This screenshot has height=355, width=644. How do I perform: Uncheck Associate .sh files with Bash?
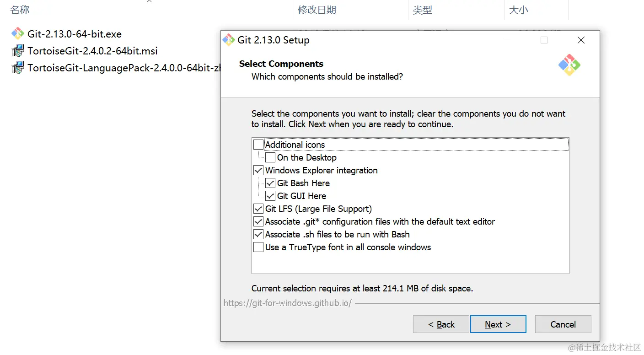click(x=258, y=234)
